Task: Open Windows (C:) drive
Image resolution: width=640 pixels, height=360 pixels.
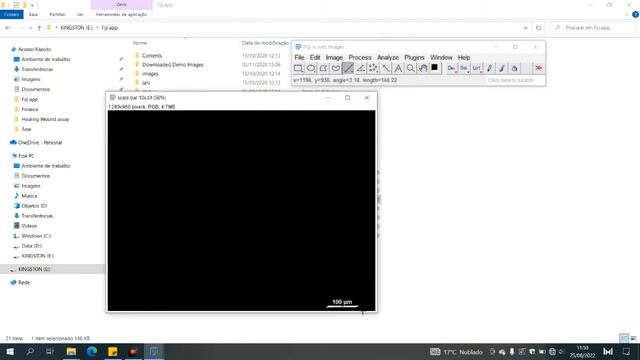Action: pos(36,236)
